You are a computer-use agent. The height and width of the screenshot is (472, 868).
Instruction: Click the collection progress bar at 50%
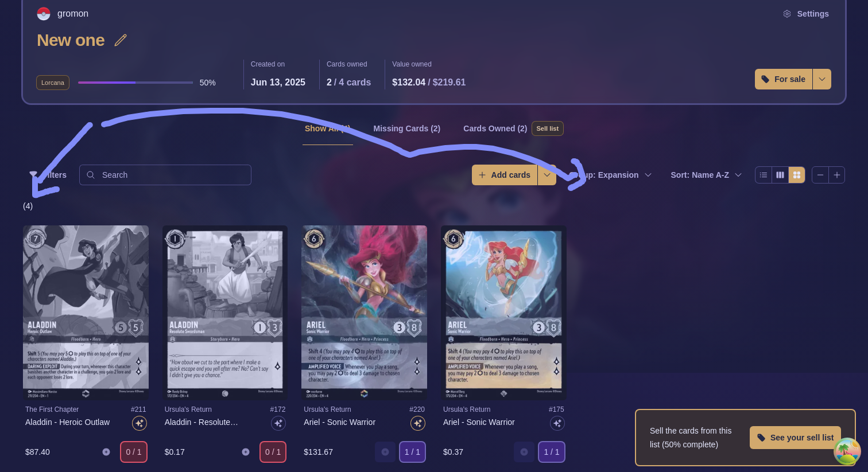click(135, 83)
